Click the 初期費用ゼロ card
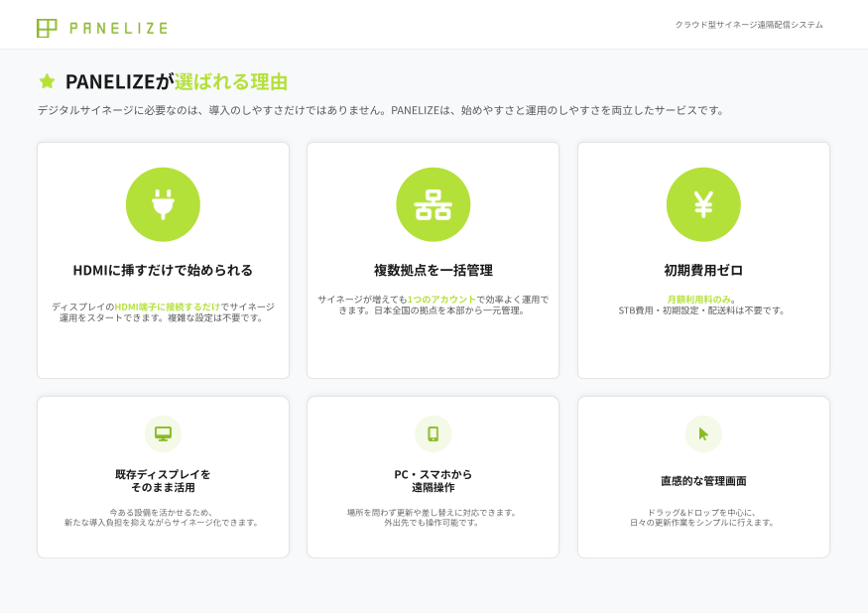Image resolution: width=868 pixels, height=613 pixels. 703,260
